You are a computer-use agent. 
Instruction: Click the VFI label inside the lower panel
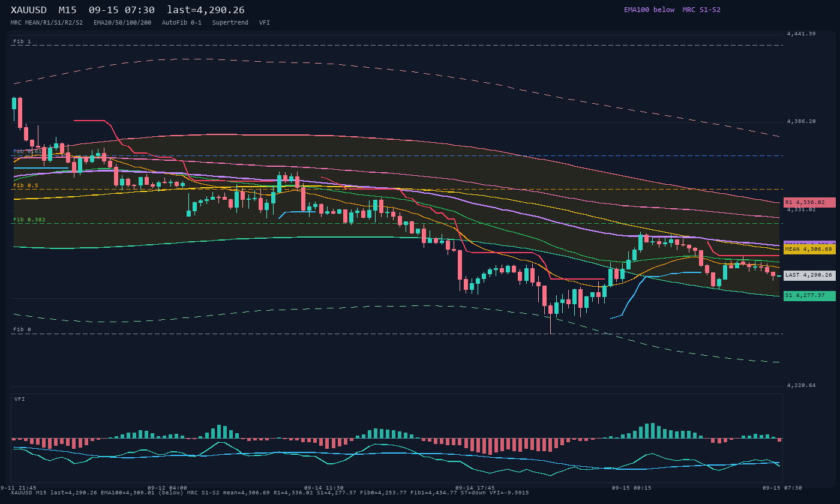pyautogui.click(x=20, y=399)
